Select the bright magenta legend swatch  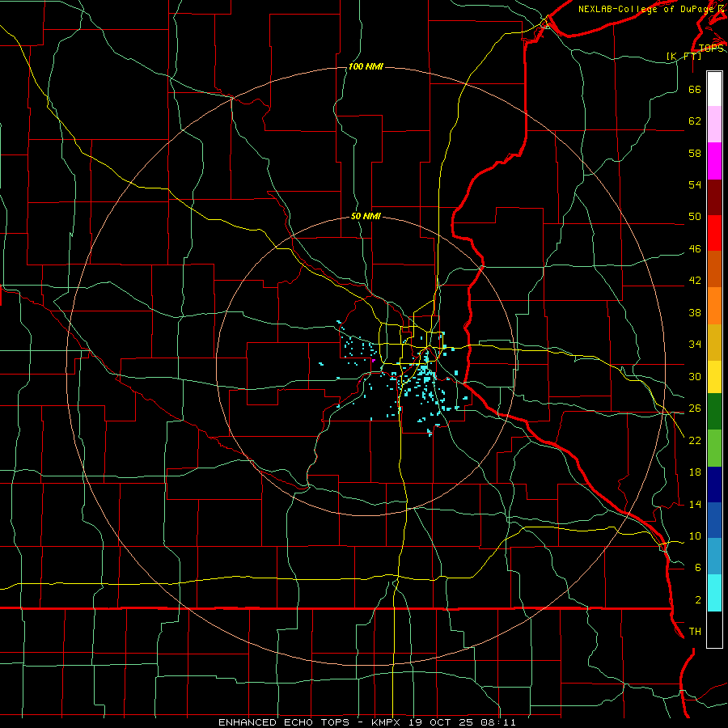(714, 161)
